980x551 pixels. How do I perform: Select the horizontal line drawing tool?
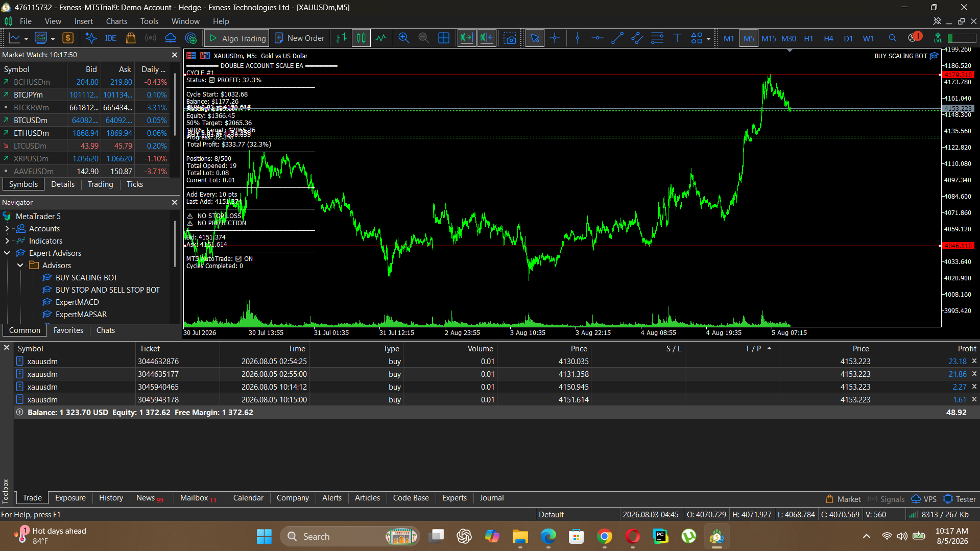[x=597, y=38]
